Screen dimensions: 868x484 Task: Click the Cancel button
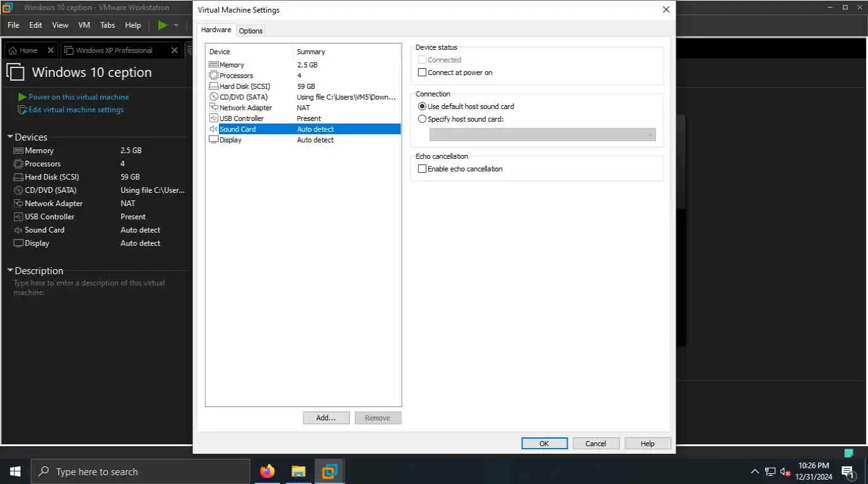pos(595,444)
